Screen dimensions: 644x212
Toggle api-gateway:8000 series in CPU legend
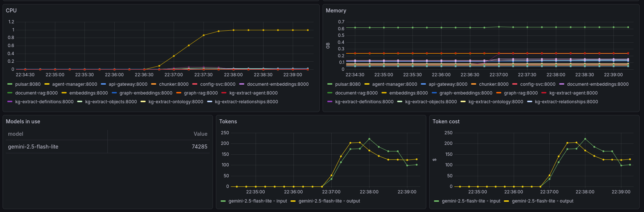coord(128,84)
